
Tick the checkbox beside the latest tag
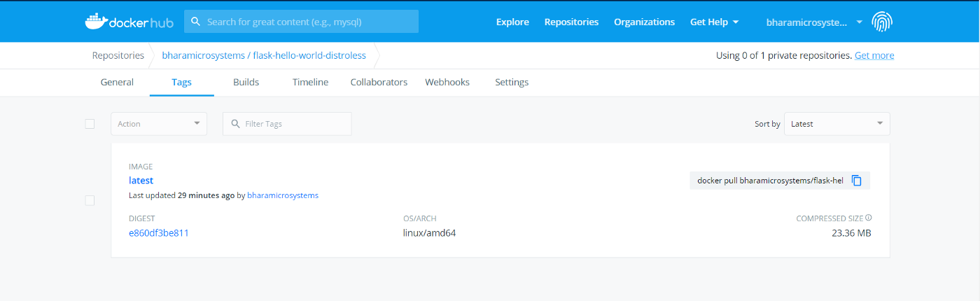coord(90,200)
